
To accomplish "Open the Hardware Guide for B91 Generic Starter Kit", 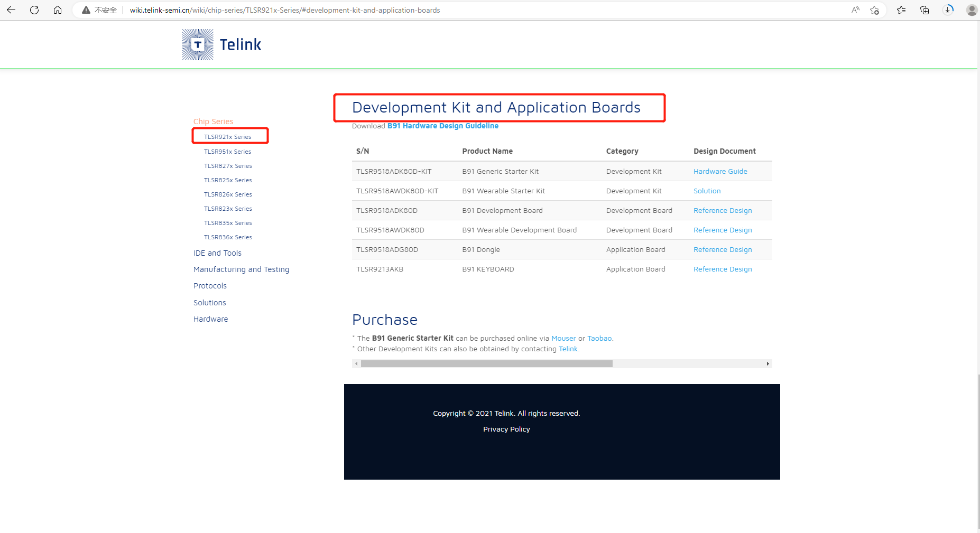I will point(720,171).
